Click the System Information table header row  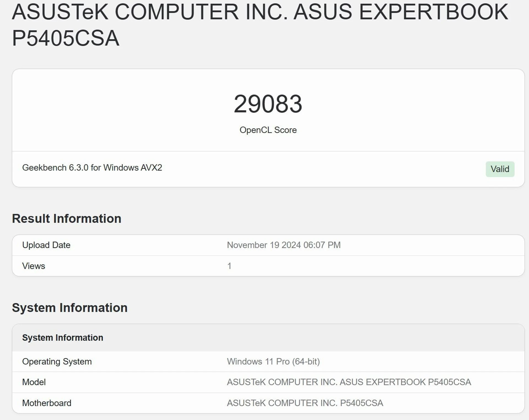click(268, 338)
